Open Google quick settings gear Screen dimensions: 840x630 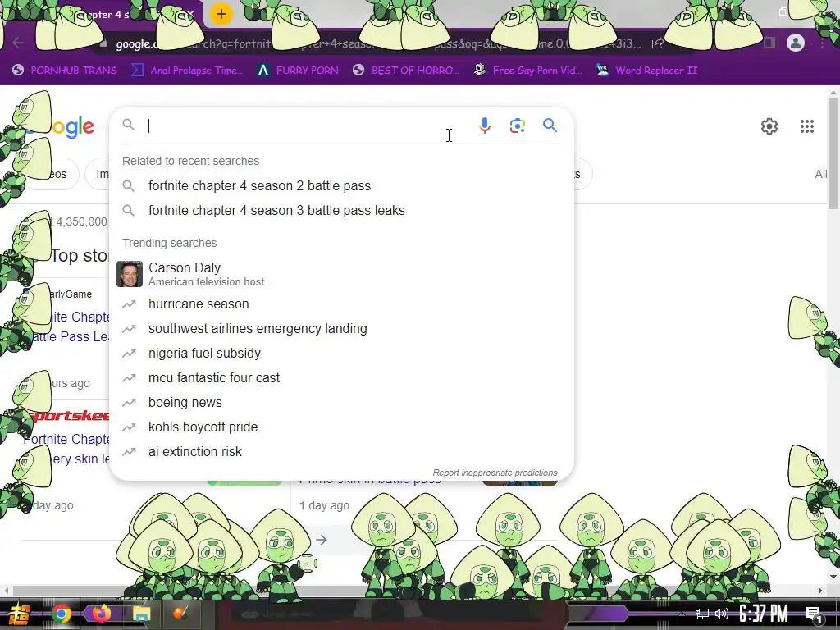coord(769,126)
